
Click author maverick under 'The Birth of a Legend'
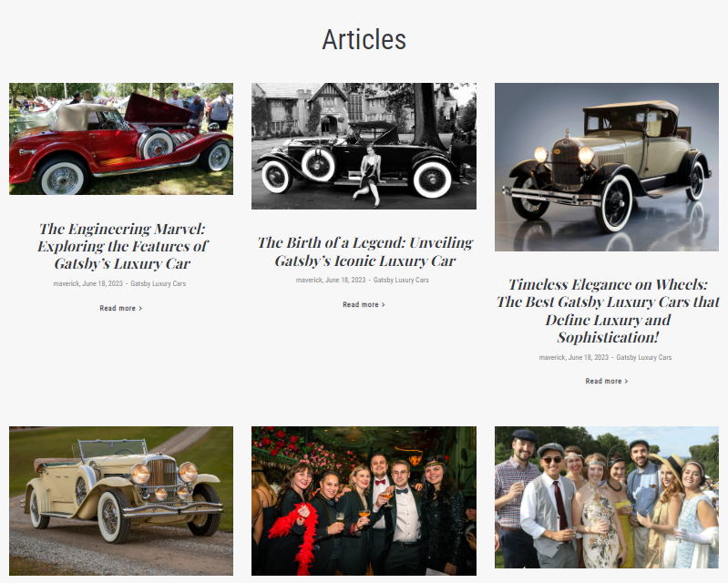[309, 281]
